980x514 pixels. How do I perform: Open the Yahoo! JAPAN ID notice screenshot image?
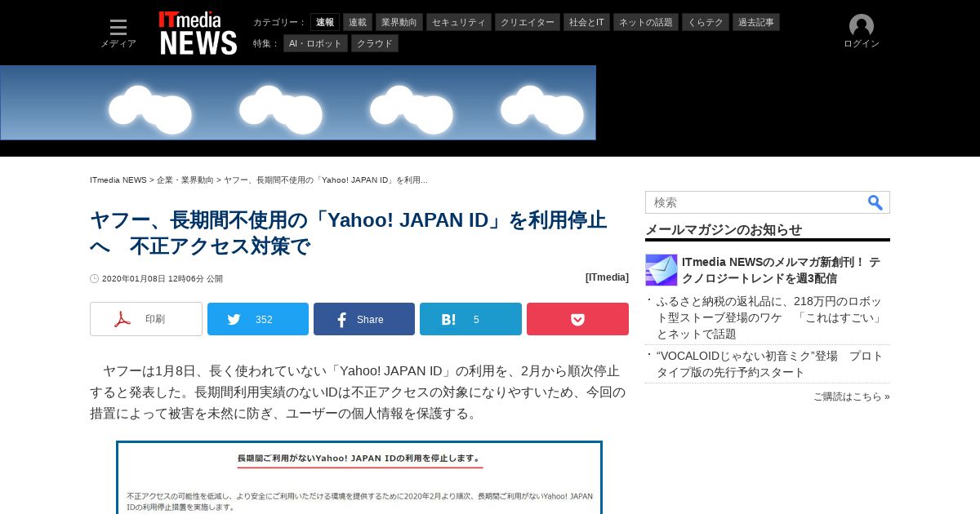pos(359,477)
